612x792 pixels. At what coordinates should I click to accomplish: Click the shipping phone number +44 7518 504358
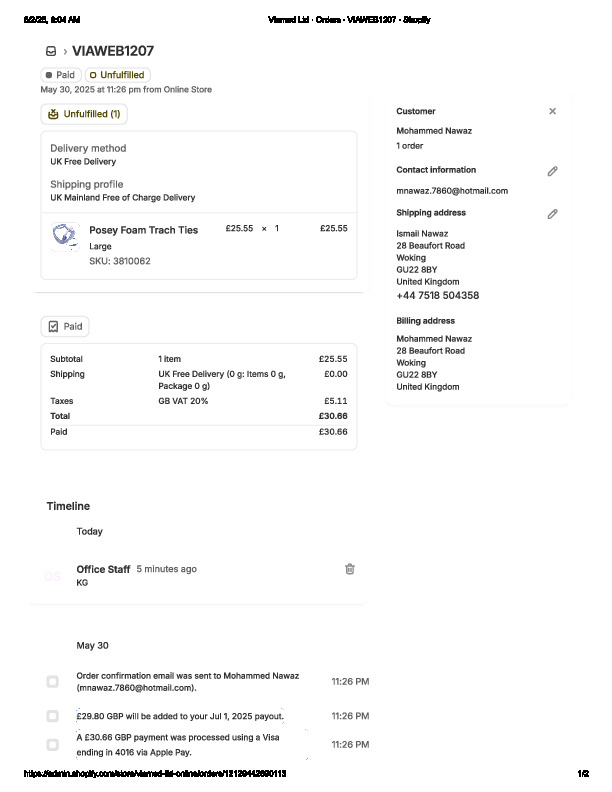[437, 296]
